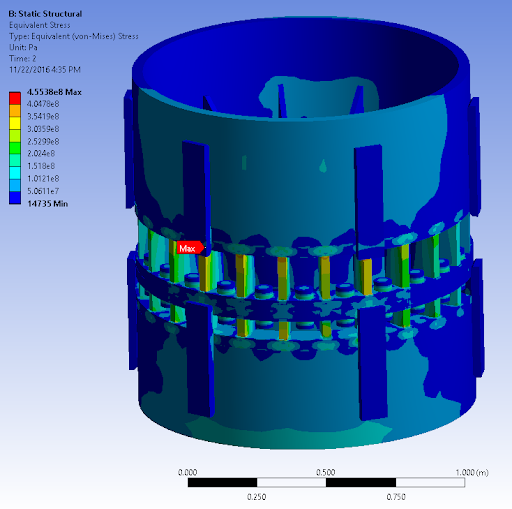Viewport: 512px width, 509px height.
Task: Click the 2.5299e8 legend value
Action: [x=43, y=141]
